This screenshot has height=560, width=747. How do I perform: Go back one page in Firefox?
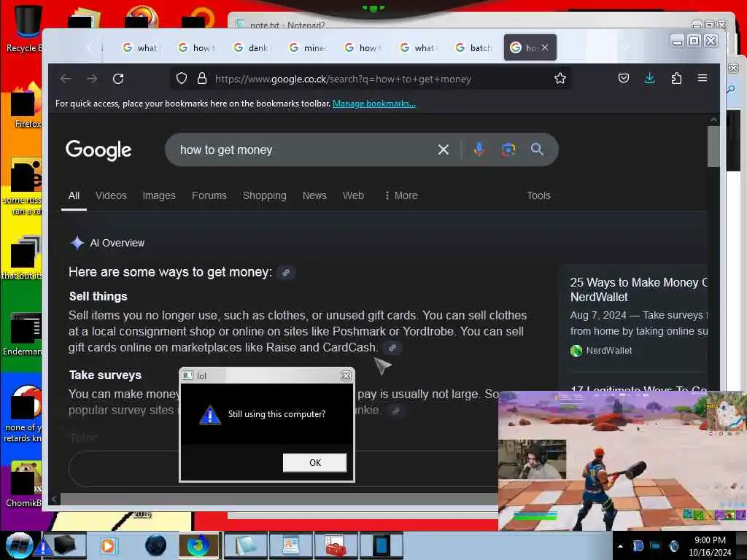[x=66, y=79]
